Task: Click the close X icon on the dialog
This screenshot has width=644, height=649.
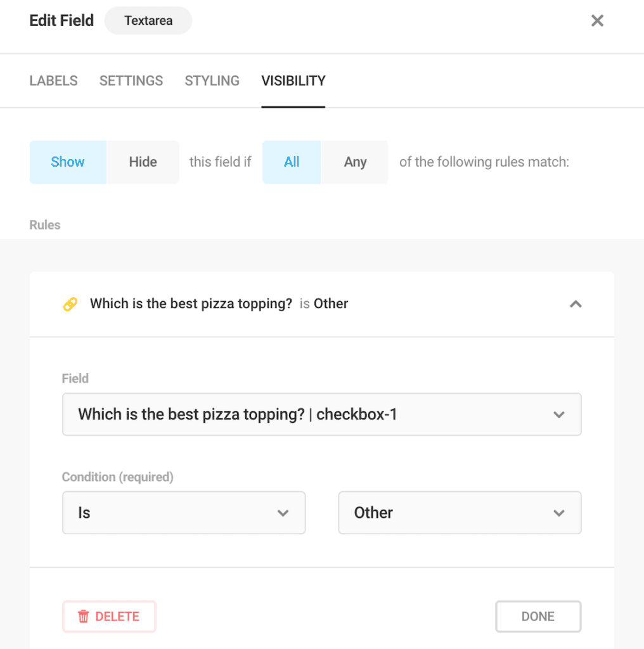Action: [596, 20]
